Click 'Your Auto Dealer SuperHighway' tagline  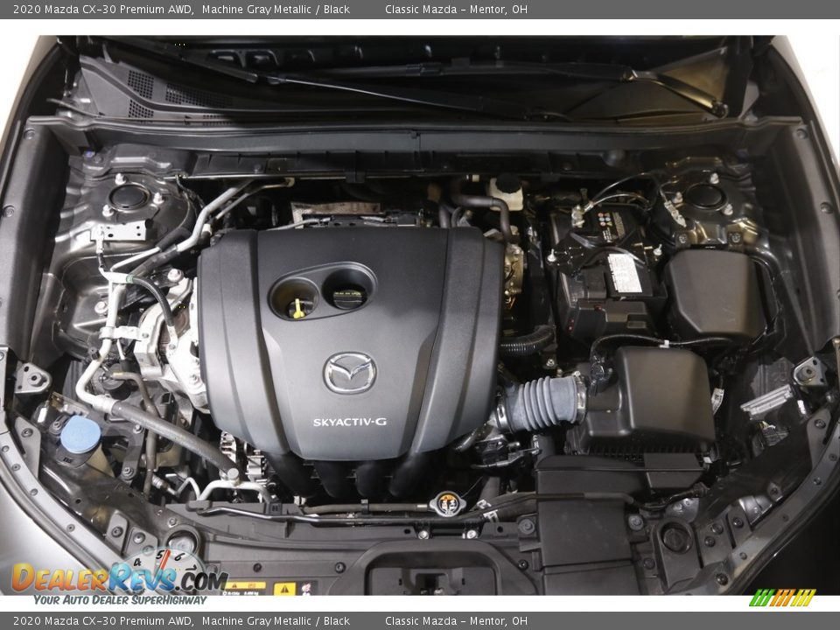tap(120, 599)
